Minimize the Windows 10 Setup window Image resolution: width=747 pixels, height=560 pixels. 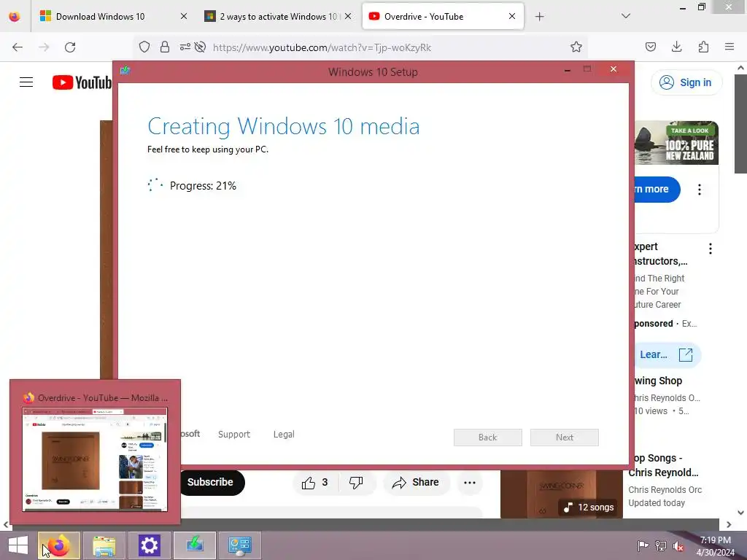pos(568,70)
